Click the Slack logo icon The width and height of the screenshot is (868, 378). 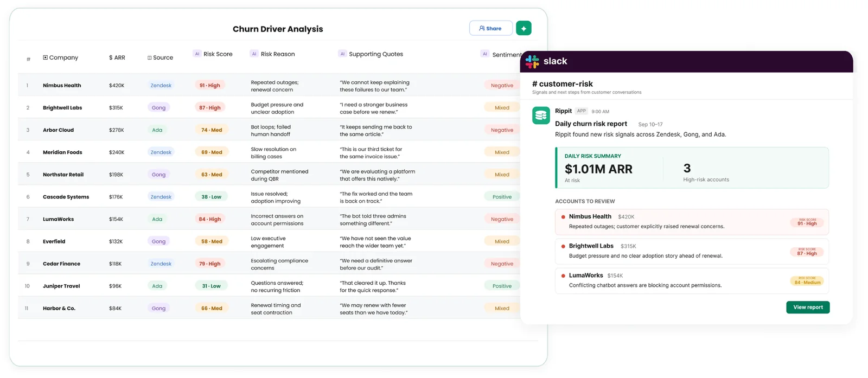[532, 61]
